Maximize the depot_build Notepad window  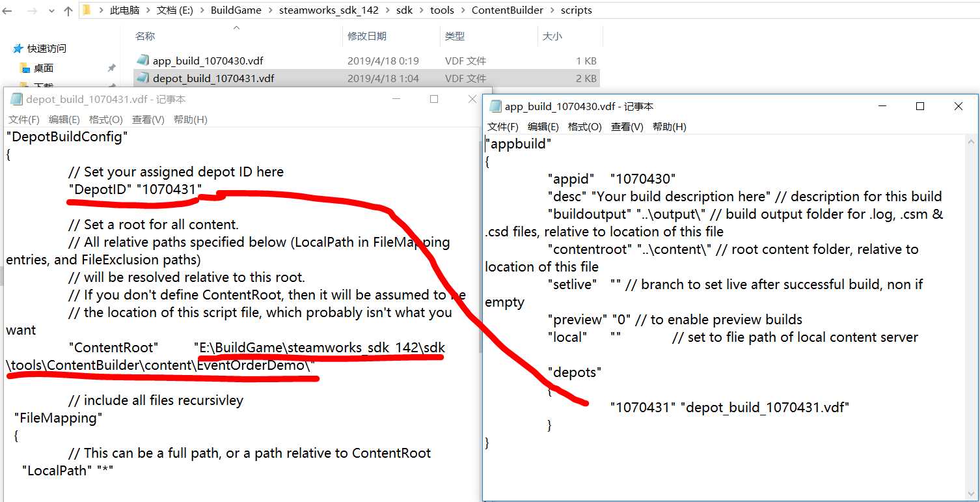(434, 99)
